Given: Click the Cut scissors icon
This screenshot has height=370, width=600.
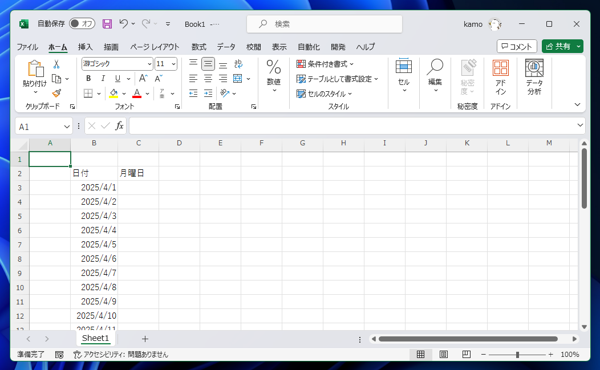Looking at the screenshot, I should pyautogui.click(x=56, y=64).
